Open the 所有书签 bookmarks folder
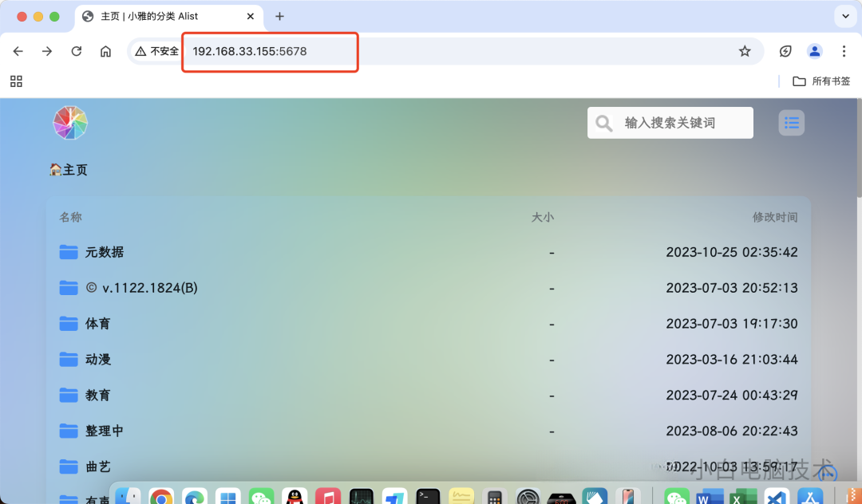This screenshot has height=504, width=862. pyautogui.click(x=821, y=81)
